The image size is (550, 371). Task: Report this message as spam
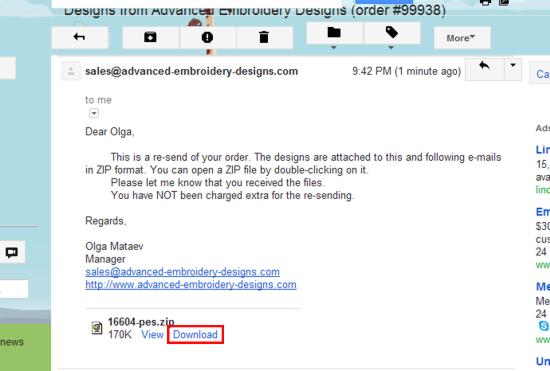[207, 37]
